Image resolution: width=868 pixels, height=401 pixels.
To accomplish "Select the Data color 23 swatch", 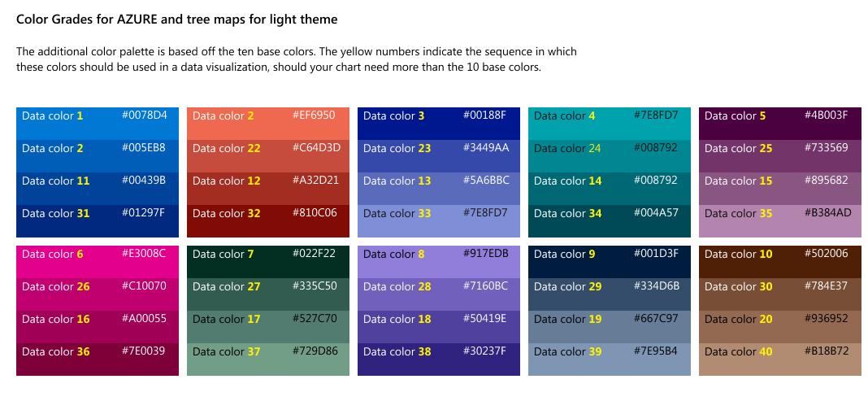I will 439,155.
